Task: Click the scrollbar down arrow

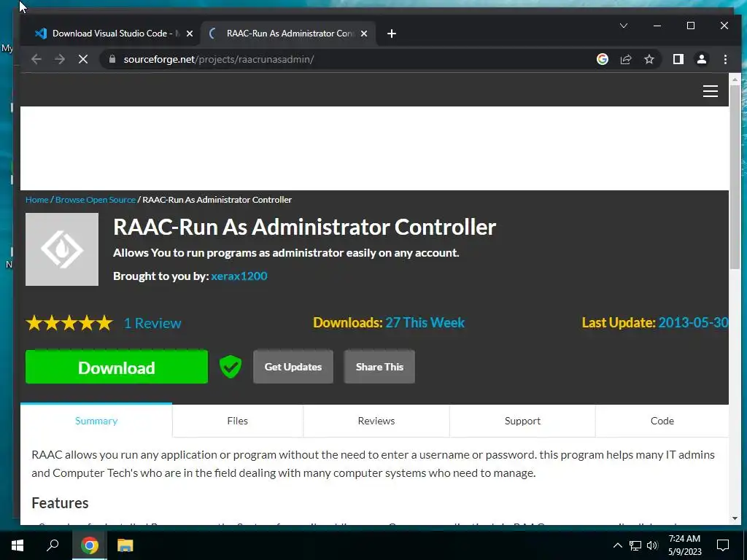Action: pos(735,518)
